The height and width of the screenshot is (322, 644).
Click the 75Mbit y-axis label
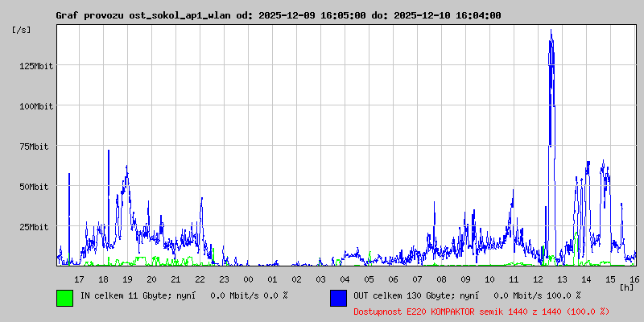point(34,147)
